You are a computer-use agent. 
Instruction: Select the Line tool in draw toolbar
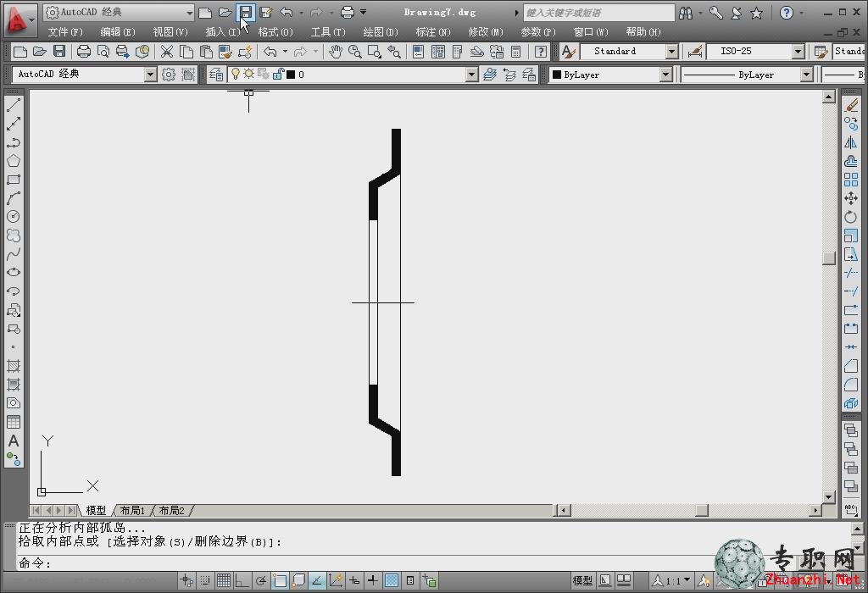click(x=14, y=105)
